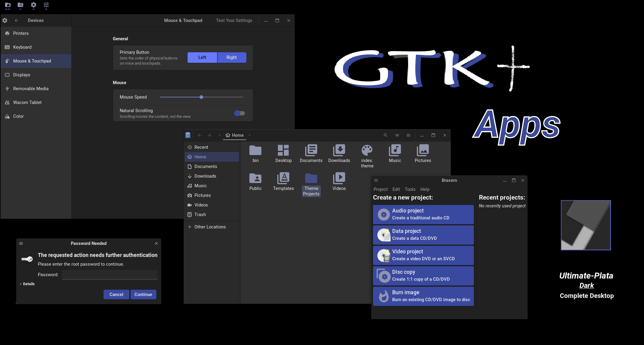Close the Password Needed dialog
This screenshot has width=644, height=345.
coord(156,243)
